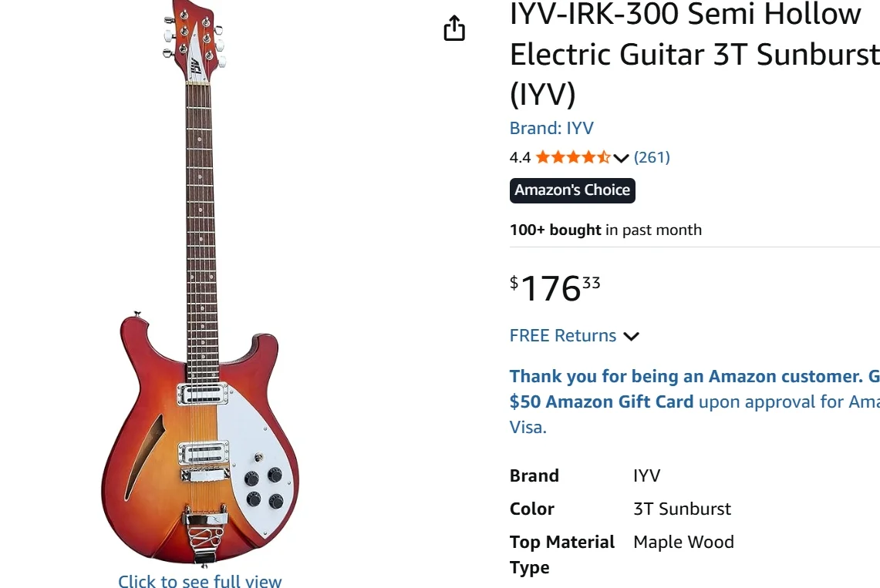Expand the chevron next to FREE Returns
880x588 pixels.
coord(632,336)
